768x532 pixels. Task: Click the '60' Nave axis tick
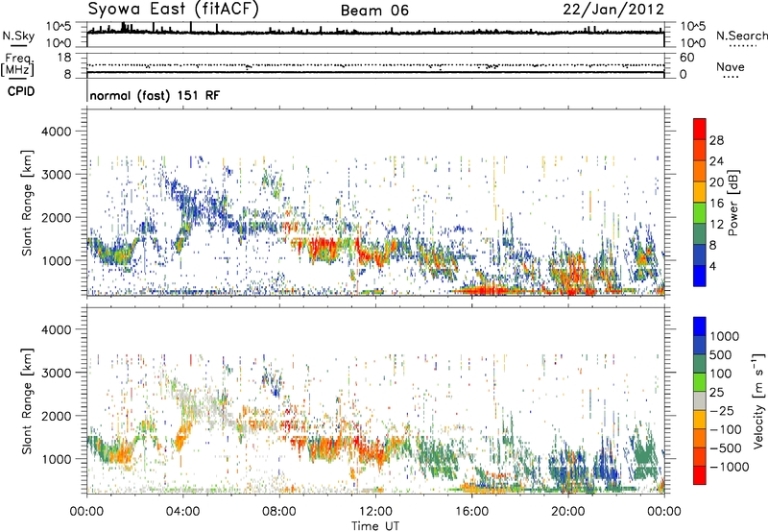(686, 58)
